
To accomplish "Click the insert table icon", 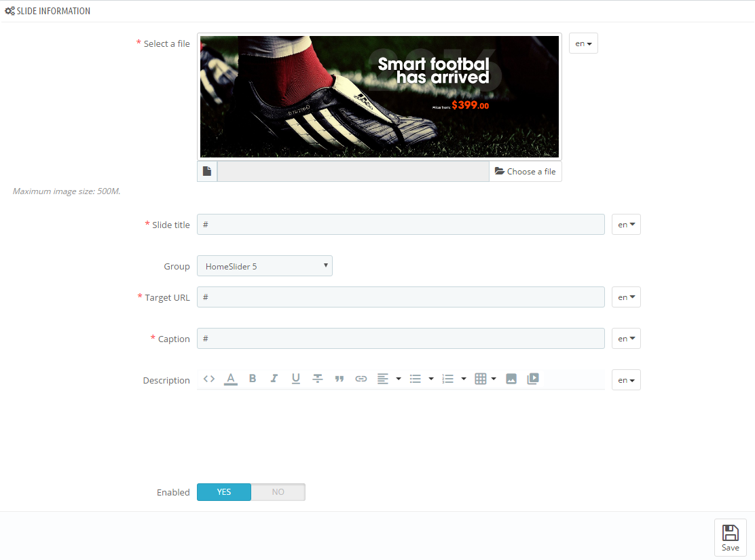I will coord(481,379).
